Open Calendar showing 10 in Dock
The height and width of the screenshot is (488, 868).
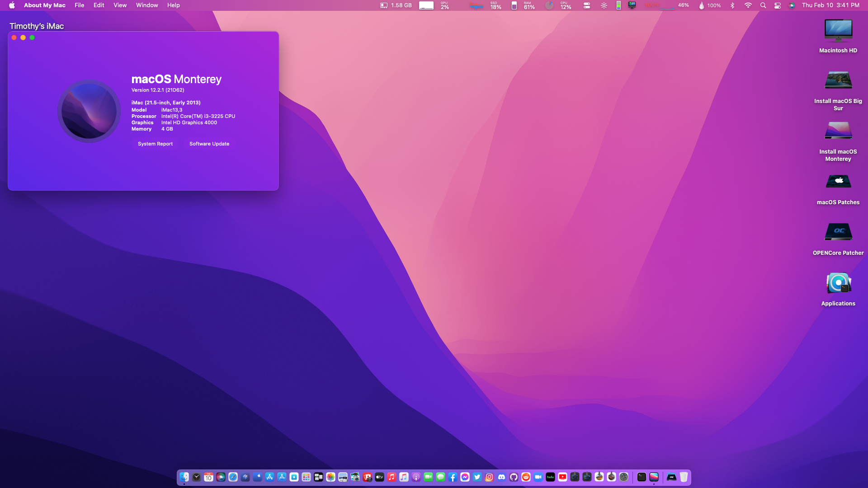[208, 477]
